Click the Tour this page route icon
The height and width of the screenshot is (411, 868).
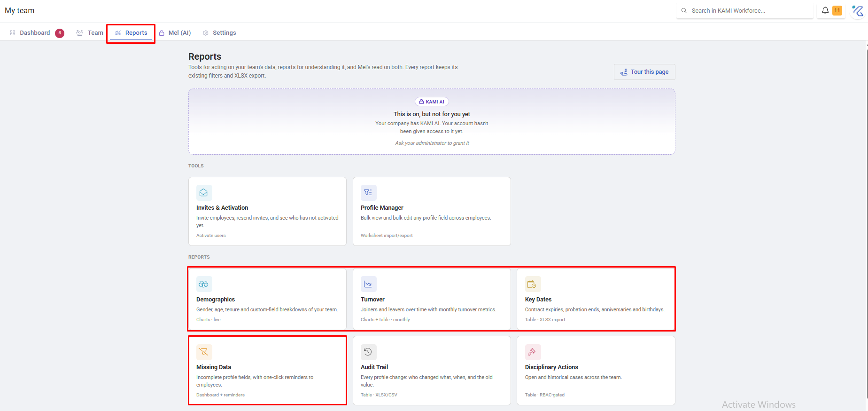624,72
